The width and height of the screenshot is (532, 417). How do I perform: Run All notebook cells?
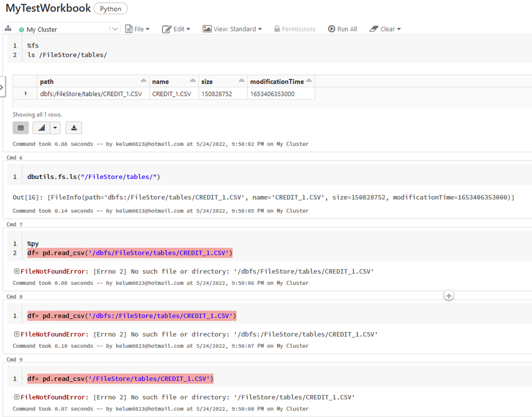pyautogui.click(x=342, y=29)
